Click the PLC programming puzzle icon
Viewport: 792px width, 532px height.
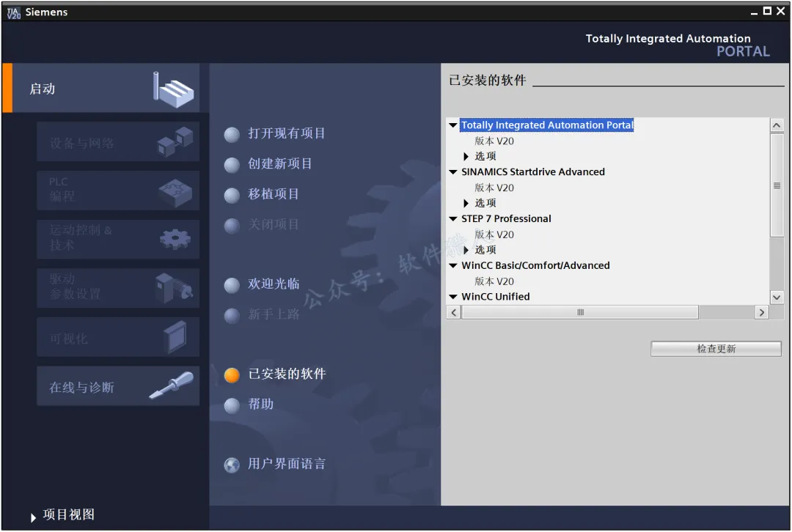[175, 193]
